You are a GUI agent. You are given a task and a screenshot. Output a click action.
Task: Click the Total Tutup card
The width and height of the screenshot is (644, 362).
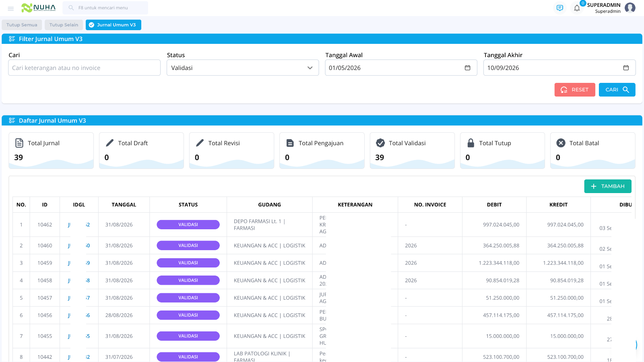pos(502,150)
